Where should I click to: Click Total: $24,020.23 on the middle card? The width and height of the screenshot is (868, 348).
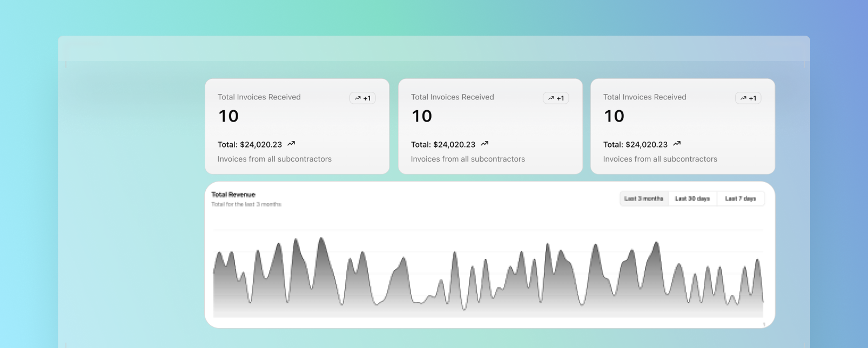coord(443,145)
